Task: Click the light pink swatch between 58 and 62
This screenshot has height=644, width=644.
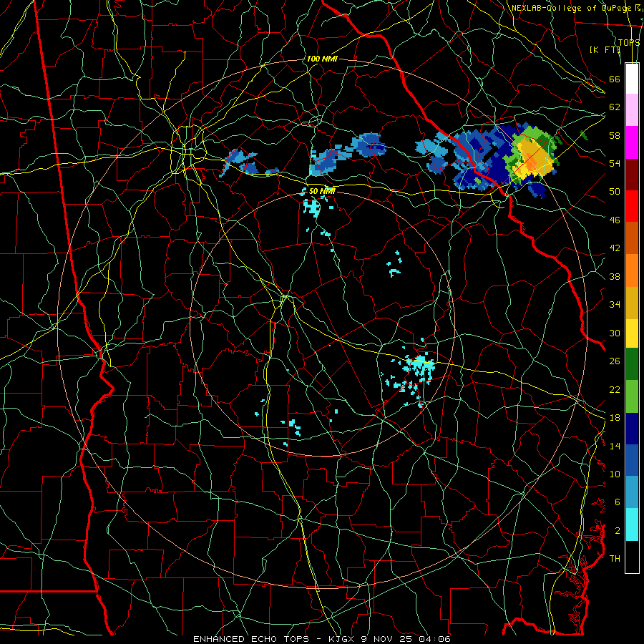Action: [632, 110]
